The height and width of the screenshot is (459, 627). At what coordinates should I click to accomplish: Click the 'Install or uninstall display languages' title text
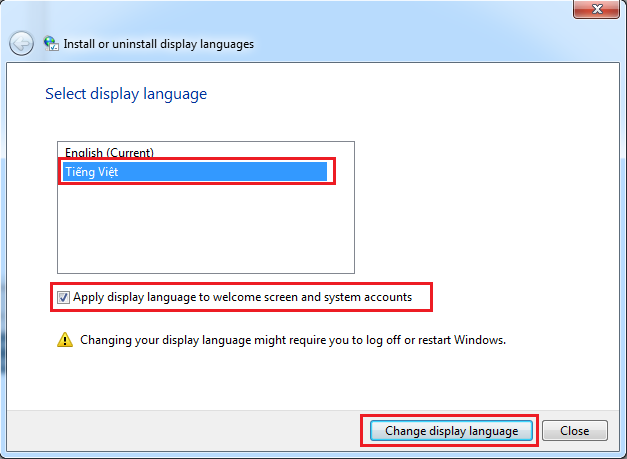point(159,44)
